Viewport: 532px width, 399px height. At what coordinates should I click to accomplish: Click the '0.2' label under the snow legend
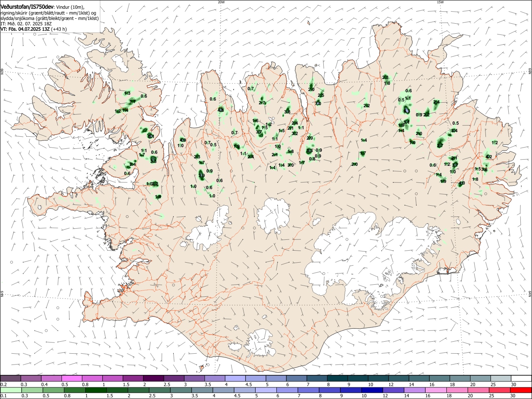[3, 384]
